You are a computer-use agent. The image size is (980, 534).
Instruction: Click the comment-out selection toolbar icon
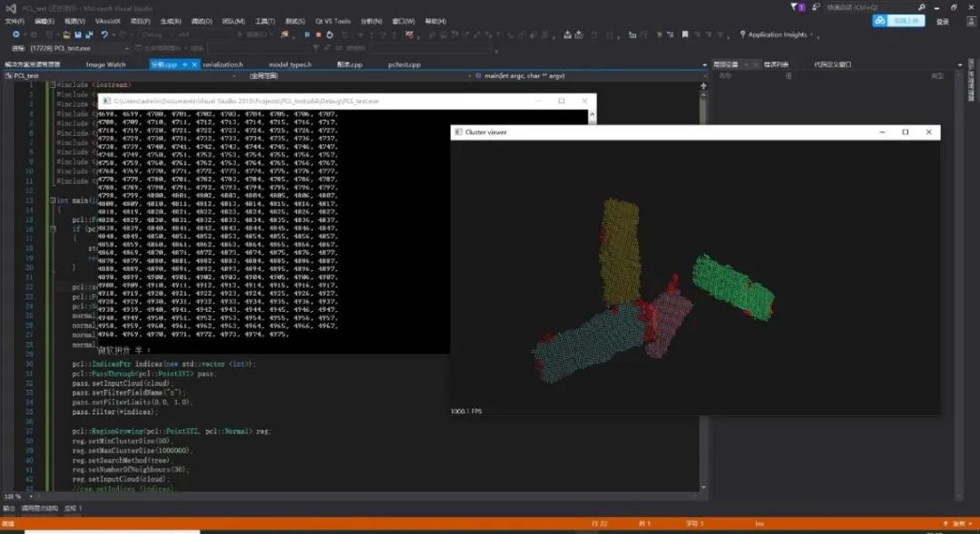click(659, 34)
